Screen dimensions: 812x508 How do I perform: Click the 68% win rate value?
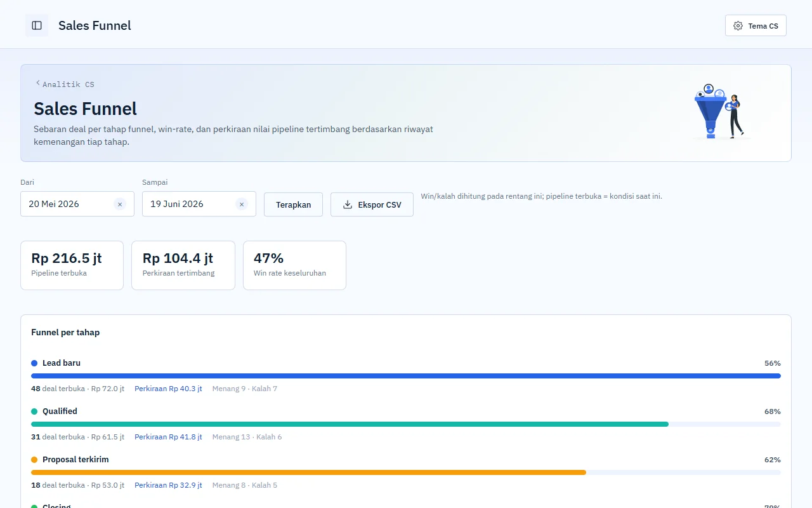[x=773, y=411]
